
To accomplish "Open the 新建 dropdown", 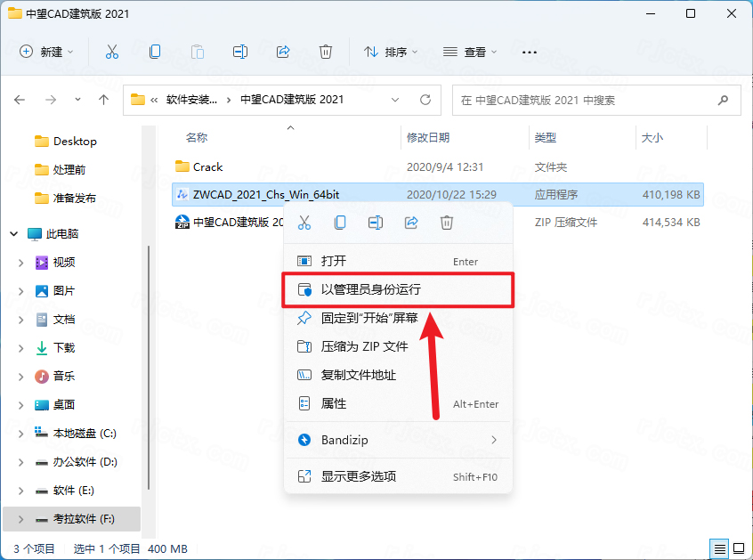I will tap(46, 52).
